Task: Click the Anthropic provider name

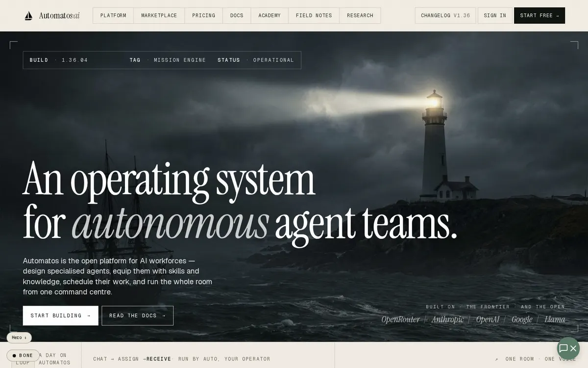Action: coord(448,319)
